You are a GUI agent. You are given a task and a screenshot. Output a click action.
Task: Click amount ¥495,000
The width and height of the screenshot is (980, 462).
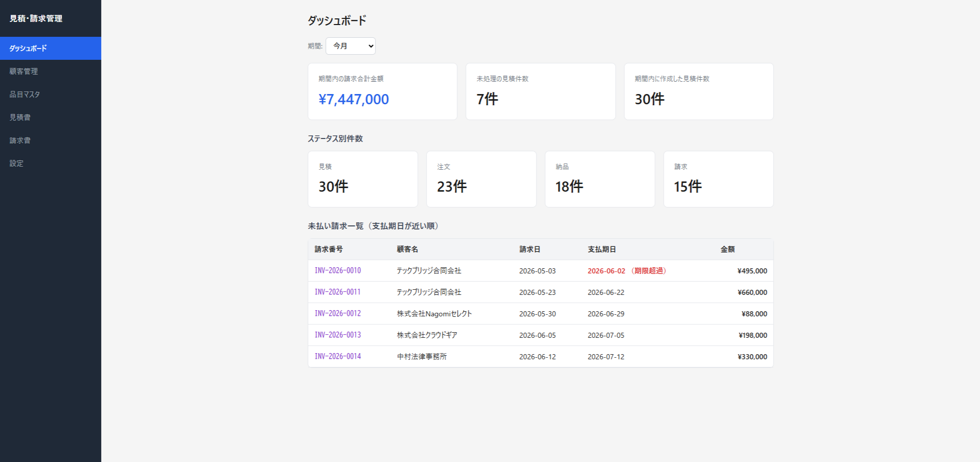click(752, 271)
